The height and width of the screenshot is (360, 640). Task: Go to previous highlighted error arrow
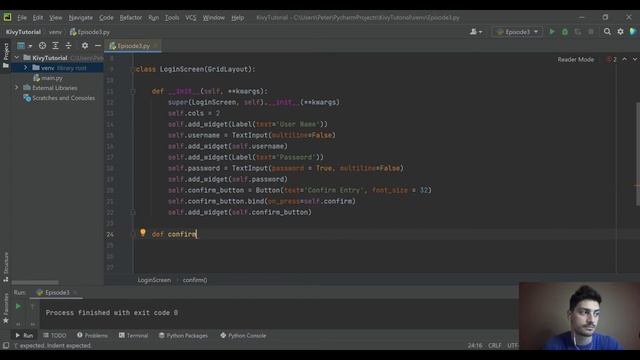click(624, 60)
